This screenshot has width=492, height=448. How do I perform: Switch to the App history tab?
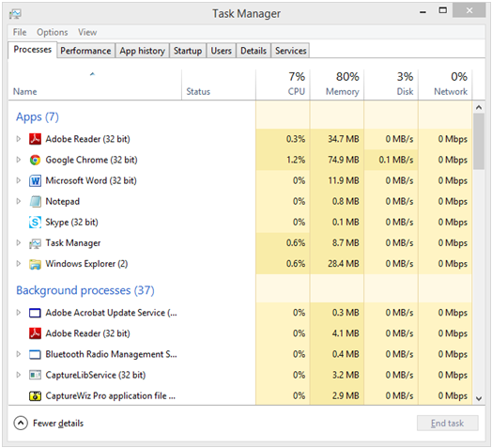tap(142, 51)
